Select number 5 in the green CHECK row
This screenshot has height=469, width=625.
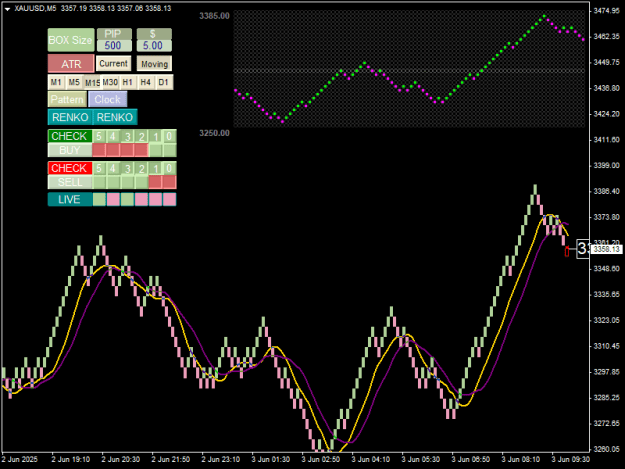(x=99, y=136)
